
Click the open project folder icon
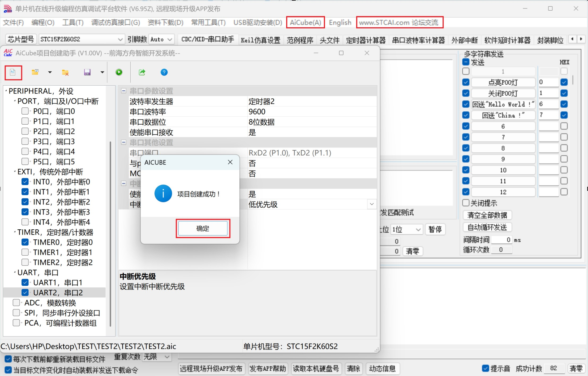tap(35, 72)
